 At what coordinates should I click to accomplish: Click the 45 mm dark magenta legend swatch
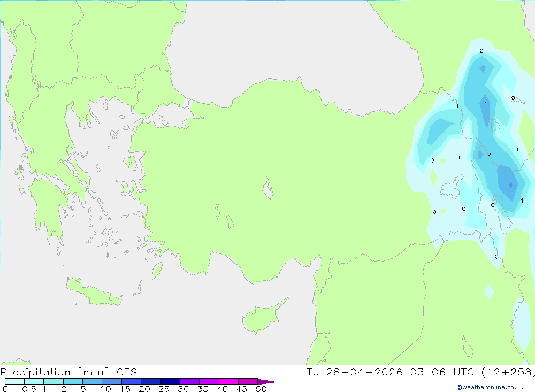tap(248, 381)
